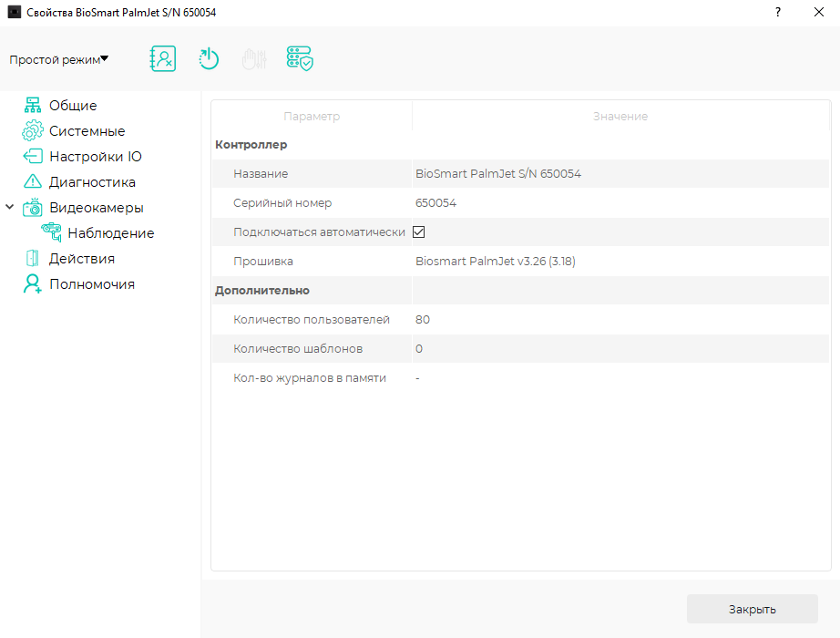Click the Полномочия user-plus icon
This screenshot has width=840, height=638.
(x=33, y=284)
